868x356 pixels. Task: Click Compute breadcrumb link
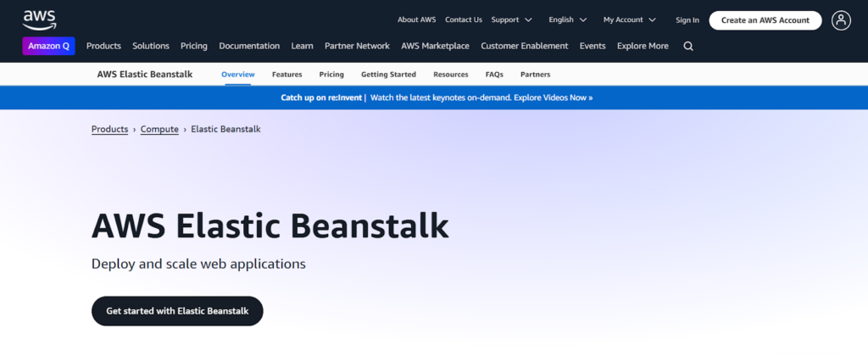pyautogui.click(x=159, y=129)
